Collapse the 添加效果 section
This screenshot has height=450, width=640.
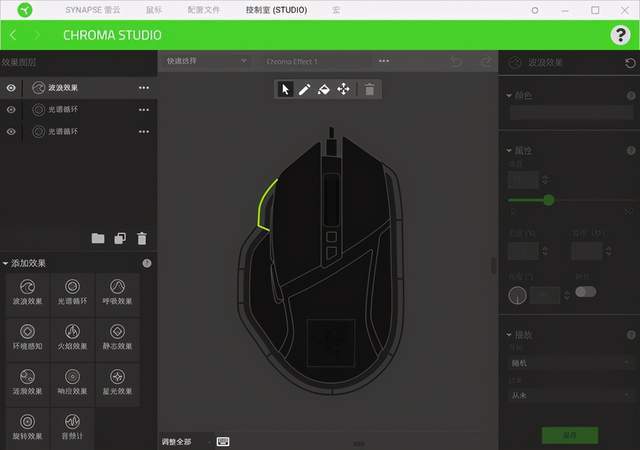[5, 263]
